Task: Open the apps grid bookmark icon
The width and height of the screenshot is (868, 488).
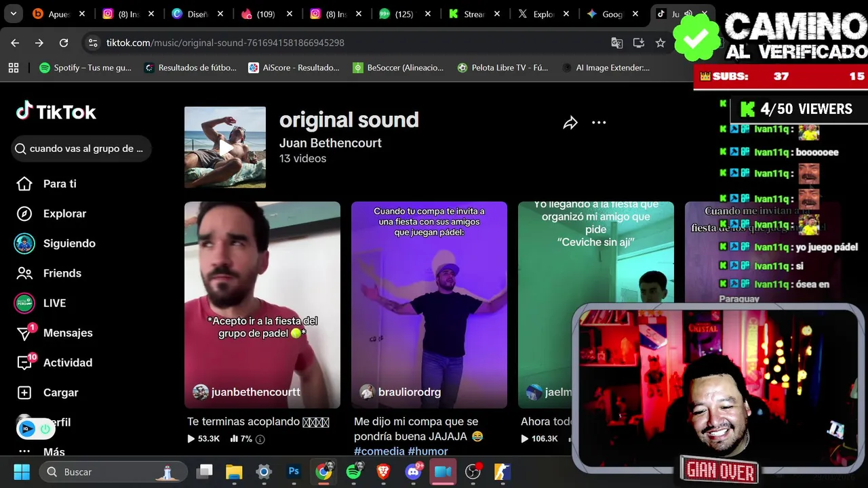Action: pyautogui.click(x=14, y=67)
